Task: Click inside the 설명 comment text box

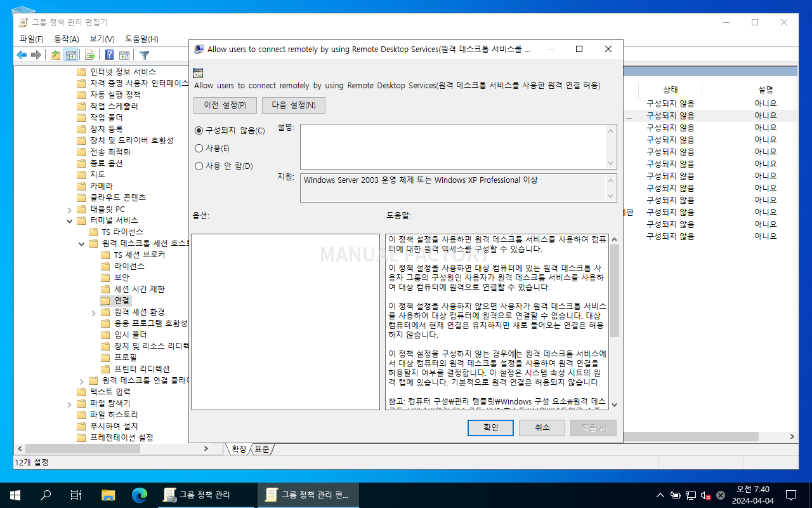Action: [454, 146]
